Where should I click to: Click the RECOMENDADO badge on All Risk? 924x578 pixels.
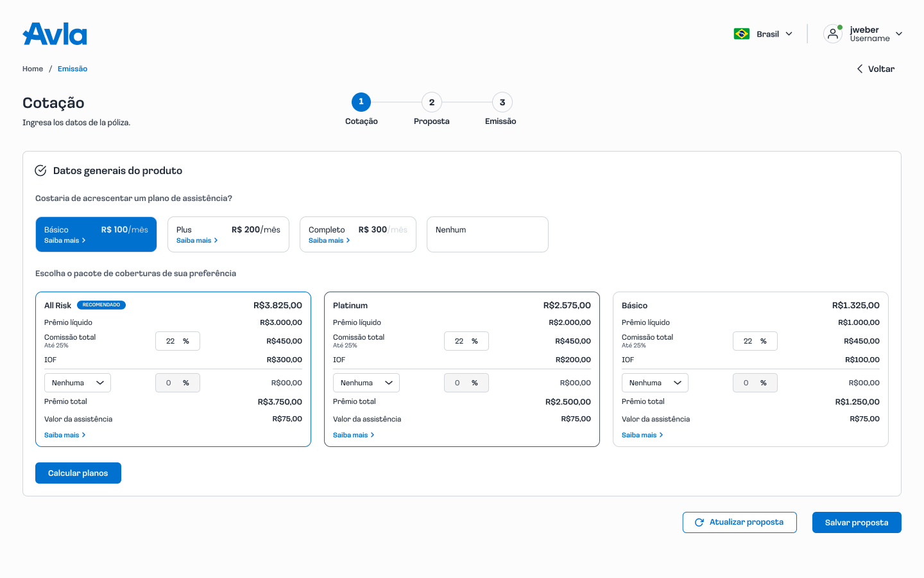[101, 305]
